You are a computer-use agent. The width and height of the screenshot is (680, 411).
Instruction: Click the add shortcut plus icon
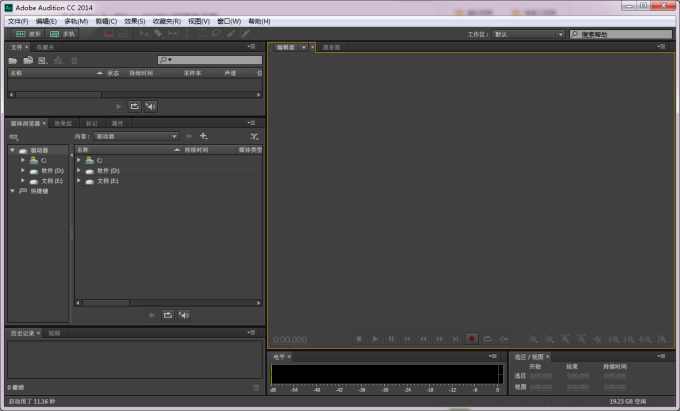click(203, 136)
